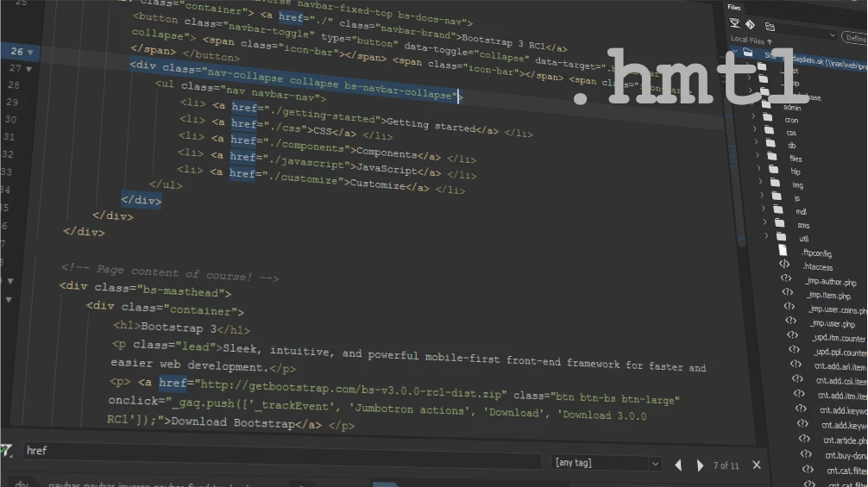Image resolution: width=868 pixels, height=487 pixels.
Task: Click the admin folder icon
Action: pyautogui.click(x=766, y=104)
